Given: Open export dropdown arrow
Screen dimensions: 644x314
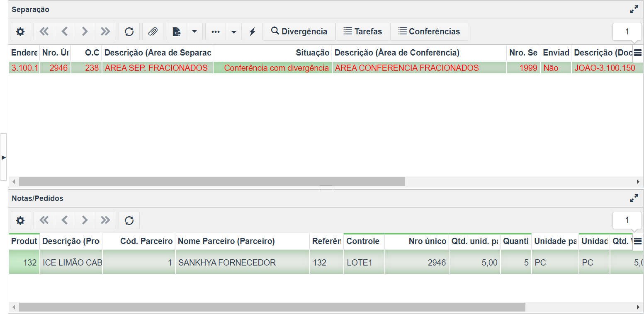Looking at the screenshot, I should click(x=194, y=31).
